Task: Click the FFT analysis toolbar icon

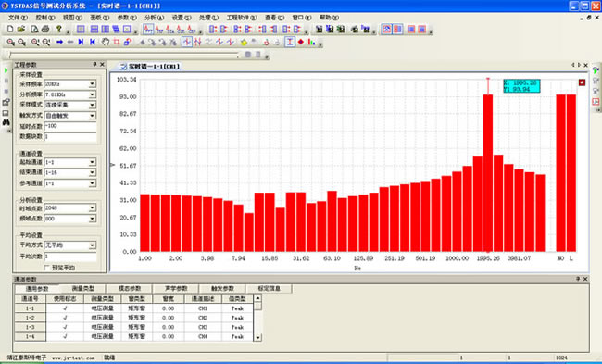Action: click(148, 30)
